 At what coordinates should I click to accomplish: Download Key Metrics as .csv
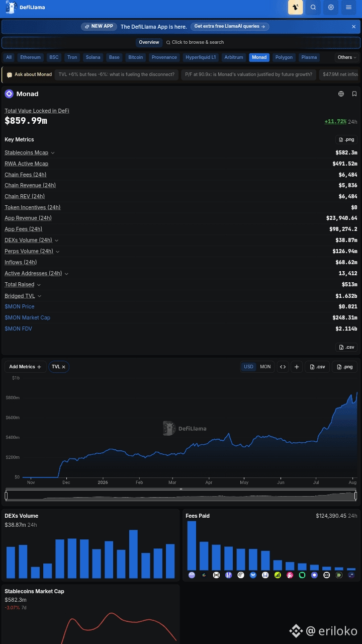(x=346, y=347)
